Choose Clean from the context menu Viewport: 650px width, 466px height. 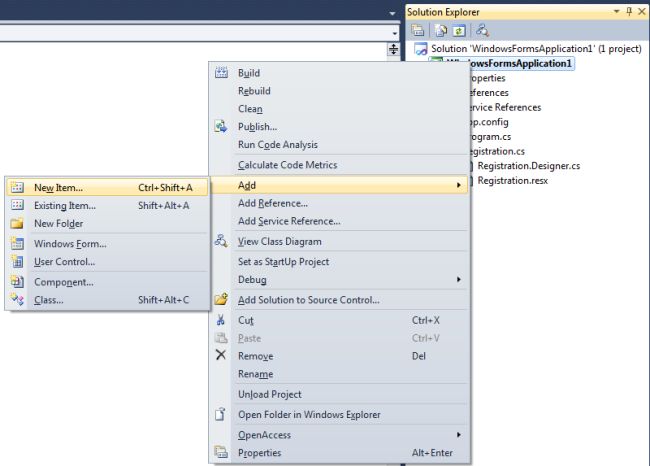coord(250,109)
